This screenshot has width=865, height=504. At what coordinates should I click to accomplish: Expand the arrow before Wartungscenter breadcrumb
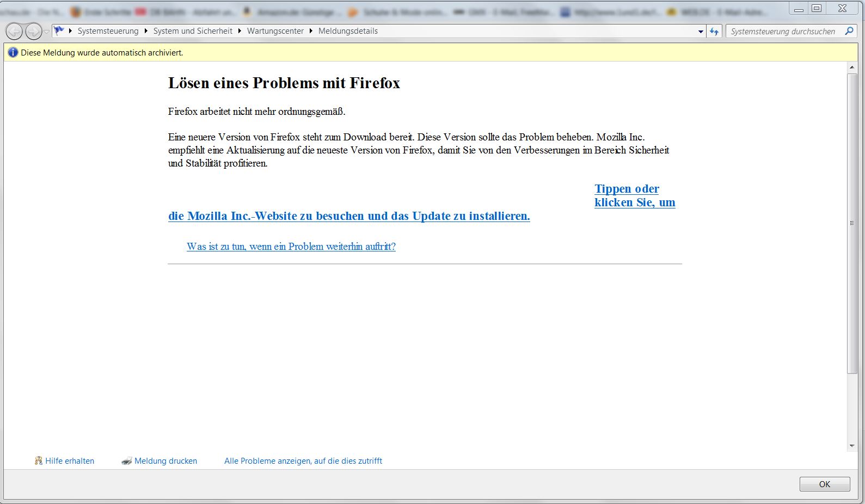point(240,31)
